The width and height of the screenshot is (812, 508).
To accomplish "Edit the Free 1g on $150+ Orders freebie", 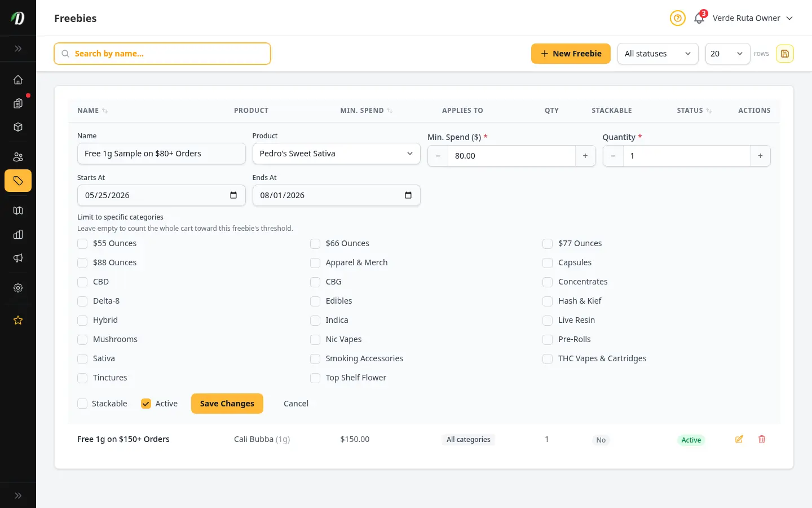I will pyautogui.click(x=739, y=439).
